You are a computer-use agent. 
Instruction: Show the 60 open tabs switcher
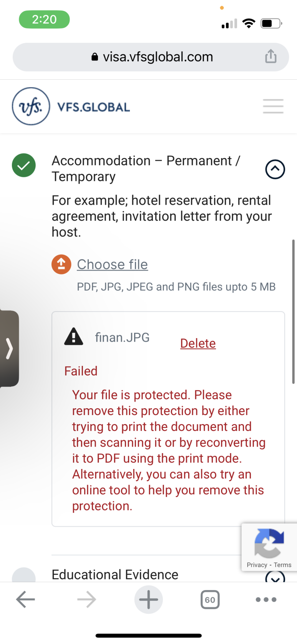pos(210,599)
